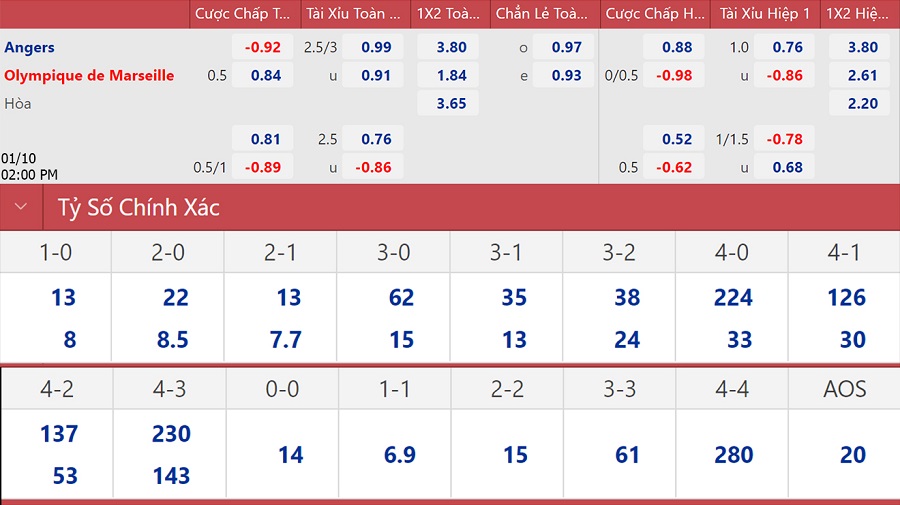This screenshot has width=900, height=505.
Task: Collapse the Tỷ Số Chính Xác section chevron
Action: [21, 207]
